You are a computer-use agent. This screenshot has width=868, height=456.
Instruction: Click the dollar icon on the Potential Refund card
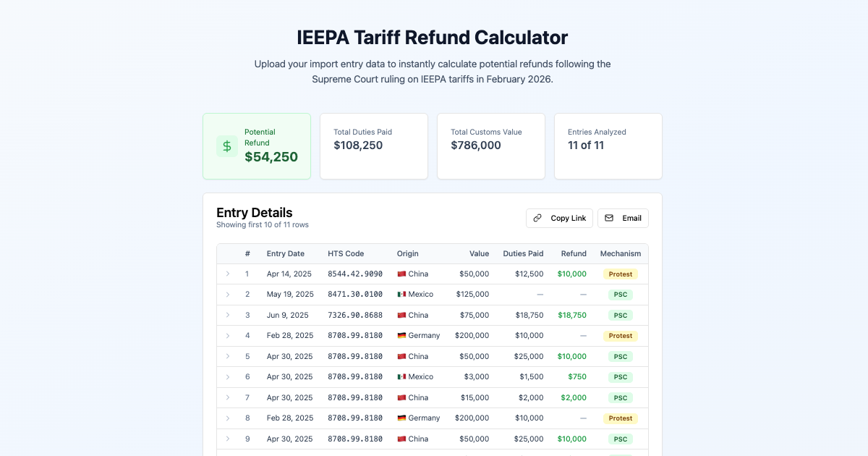pos(226,146)
